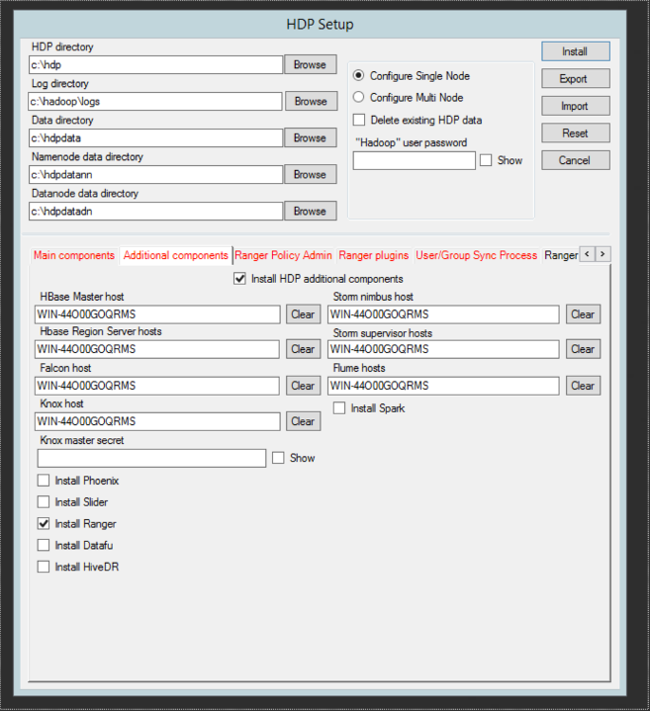Click the Storm nimbus host field

[443, 314]
